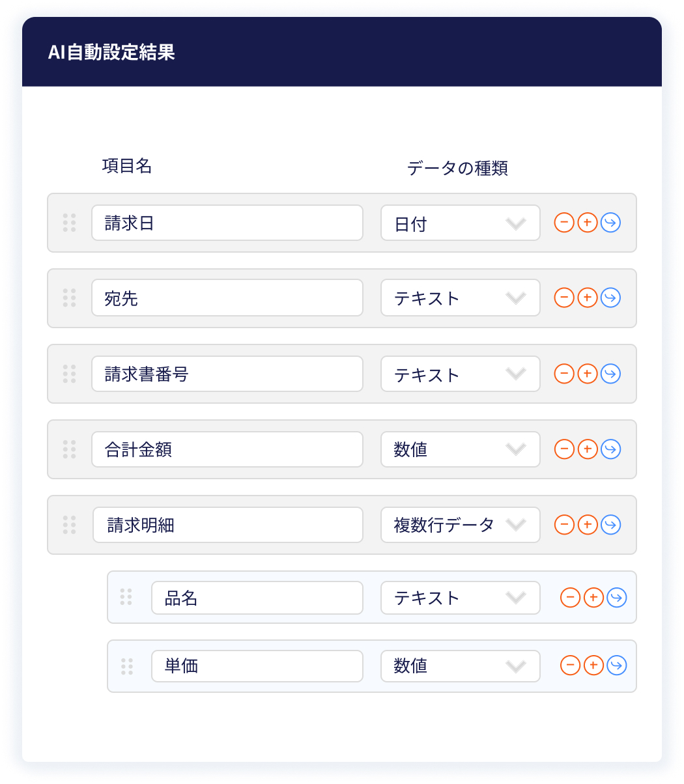Add a row below 請求明細 with plus icon

(588, 525)
